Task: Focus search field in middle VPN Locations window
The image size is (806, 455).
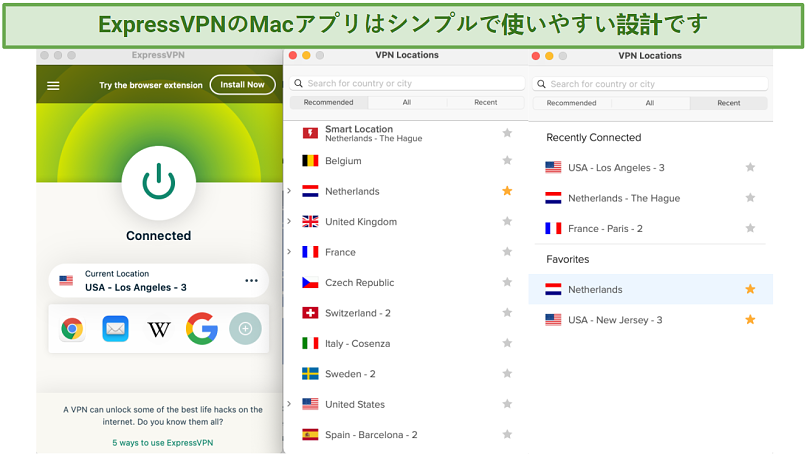Action: [407, 83]
